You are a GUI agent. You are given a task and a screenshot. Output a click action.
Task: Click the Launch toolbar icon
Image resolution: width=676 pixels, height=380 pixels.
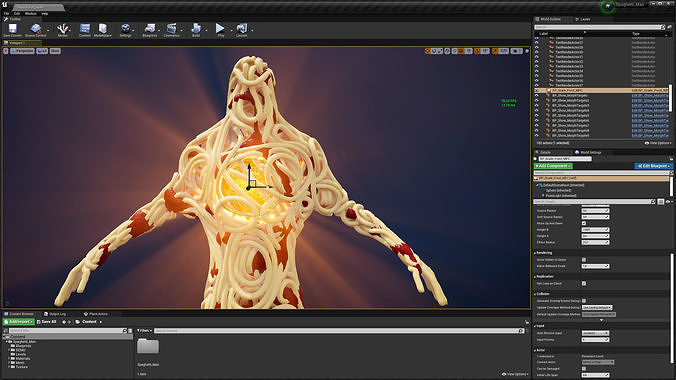241,28
